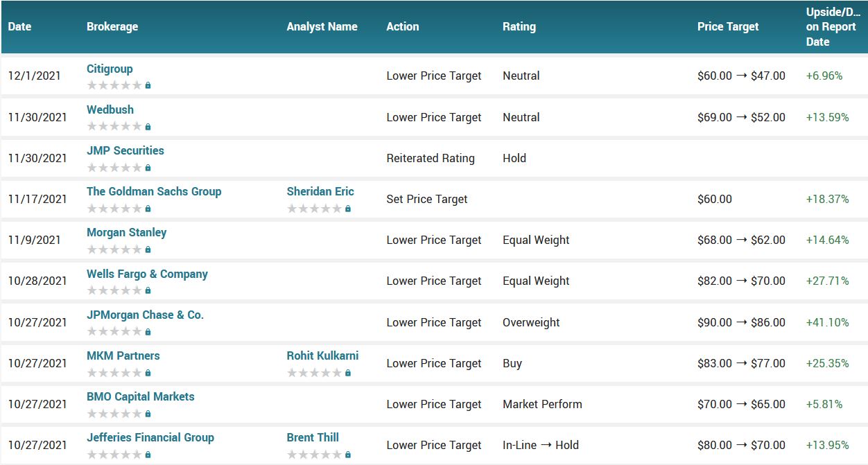Click the lock icon under MKM Partners
Viewport: 868px width, 465px height.
tap(148, 372)
